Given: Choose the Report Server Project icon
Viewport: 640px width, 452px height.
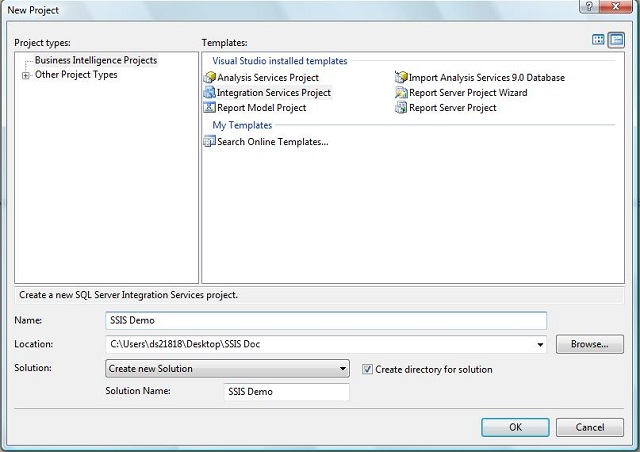Looking at the screenshot, I should coord(401,108).
